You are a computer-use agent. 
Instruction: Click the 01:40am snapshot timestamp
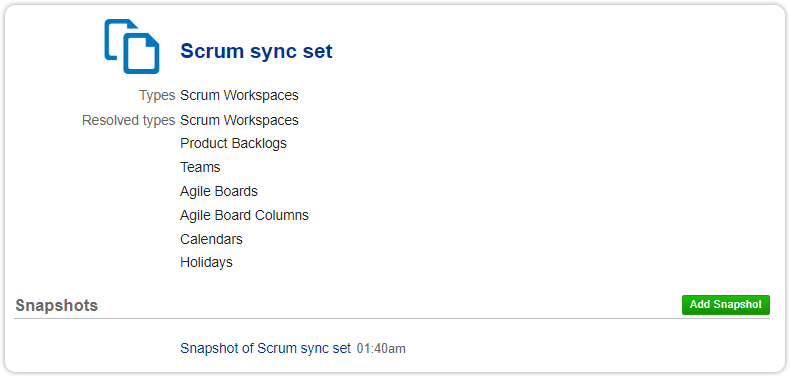(x=381, y=349)
